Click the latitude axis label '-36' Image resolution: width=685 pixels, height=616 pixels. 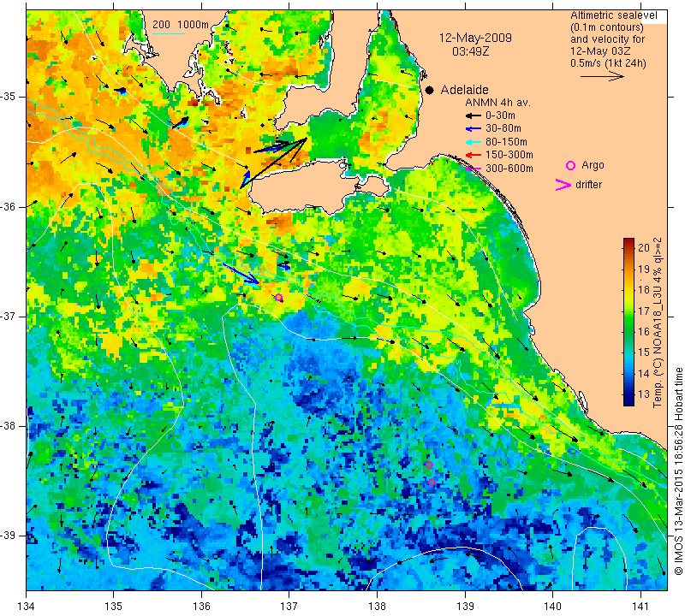click(x=9, y=206)
